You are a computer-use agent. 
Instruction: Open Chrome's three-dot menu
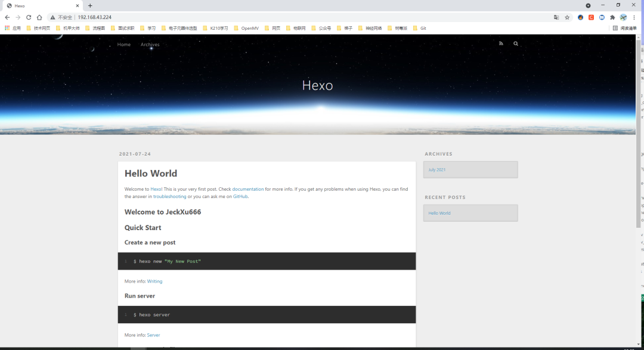click(x=634, y=17)
